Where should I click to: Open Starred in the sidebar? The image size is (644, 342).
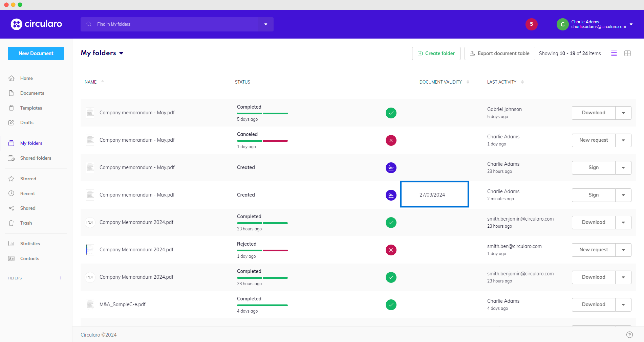tap(28, 179)
